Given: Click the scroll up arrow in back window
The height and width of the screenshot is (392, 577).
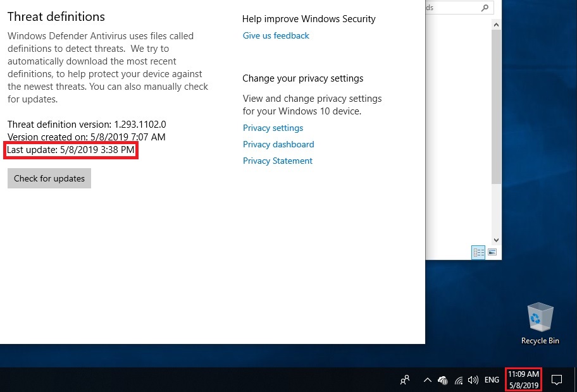Looking at the screenshot, I should pos(496,25).
